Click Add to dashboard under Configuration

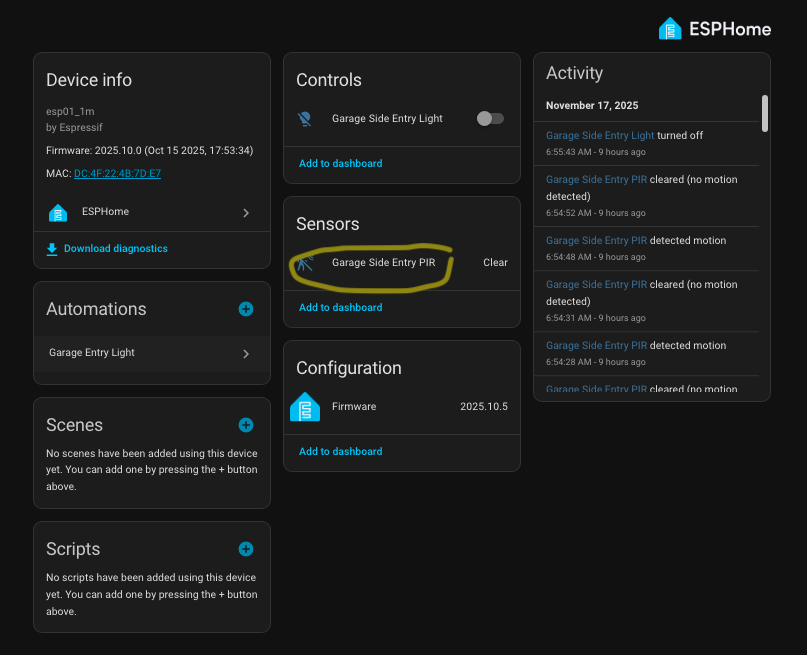(340, 452)
